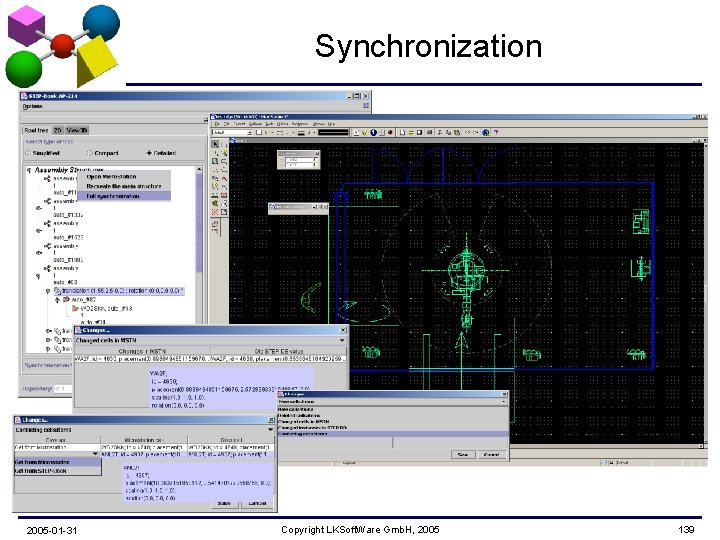Viewport: 720px width, 540px height.
Task: Click the Repository input field
Action: [63, 388]
